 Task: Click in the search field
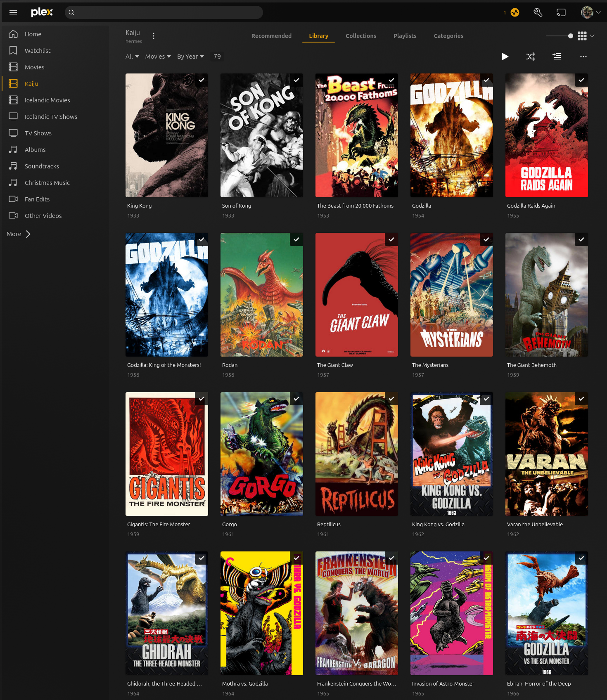click(x=164, y=12)
